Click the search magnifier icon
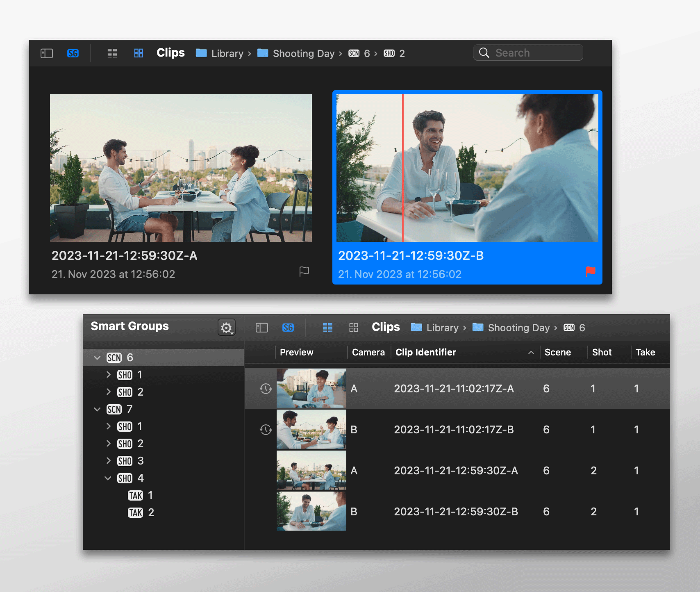Viewport: 700px width, 592px height. click(484, 53)
